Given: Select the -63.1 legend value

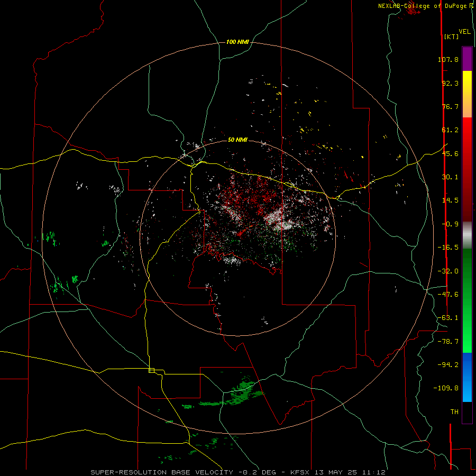Looking at the screenshot, I should 448,318.
